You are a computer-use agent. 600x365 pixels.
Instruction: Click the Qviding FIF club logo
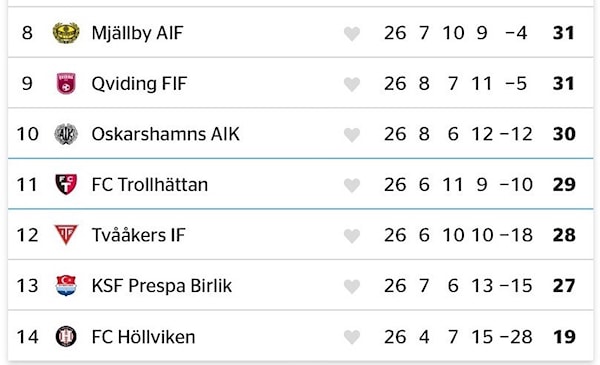click(66, 83)
